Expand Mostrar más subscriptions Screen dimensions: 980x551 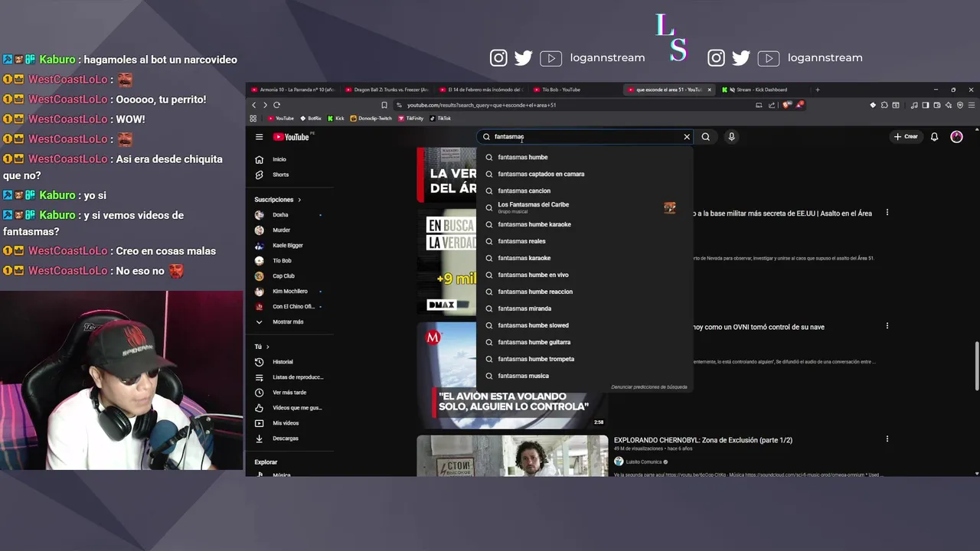click(289, 322)
